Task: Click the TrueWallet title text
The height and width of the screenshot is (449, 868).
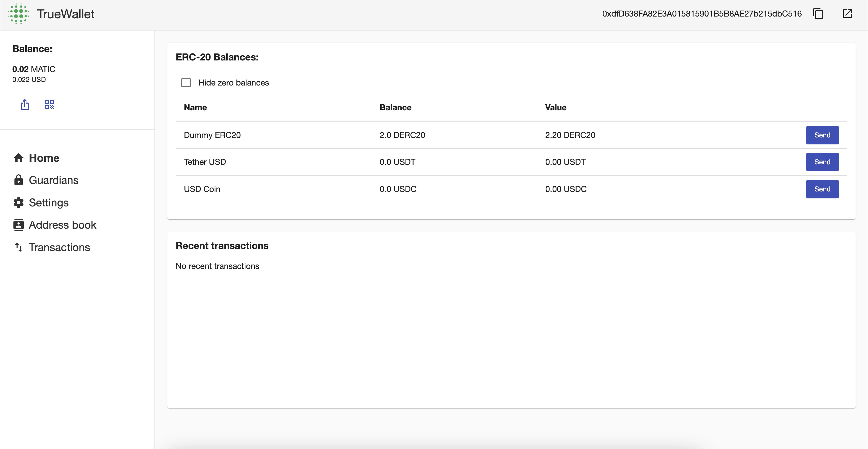Action: click(x=66, y=14)
